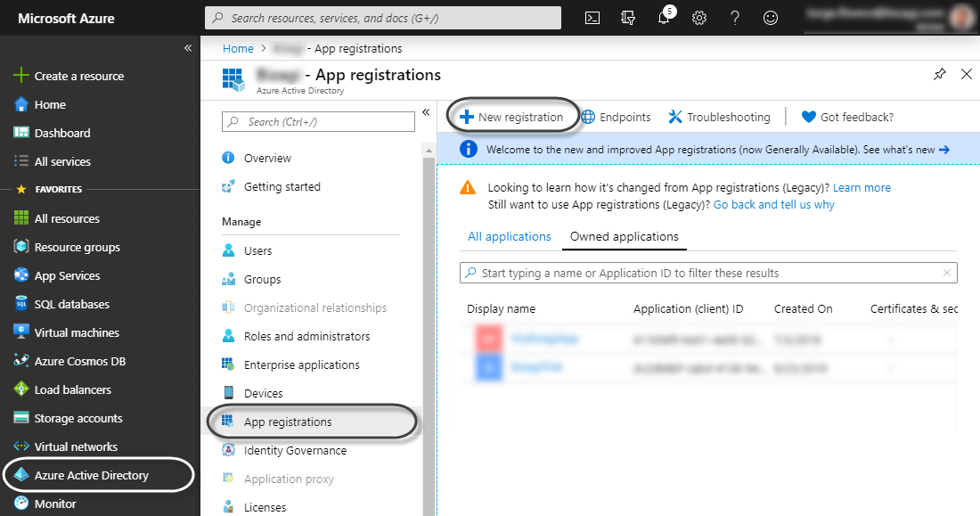Open Groups under Manage
This screenshot has height=516, width=980.
click(251, 279)
